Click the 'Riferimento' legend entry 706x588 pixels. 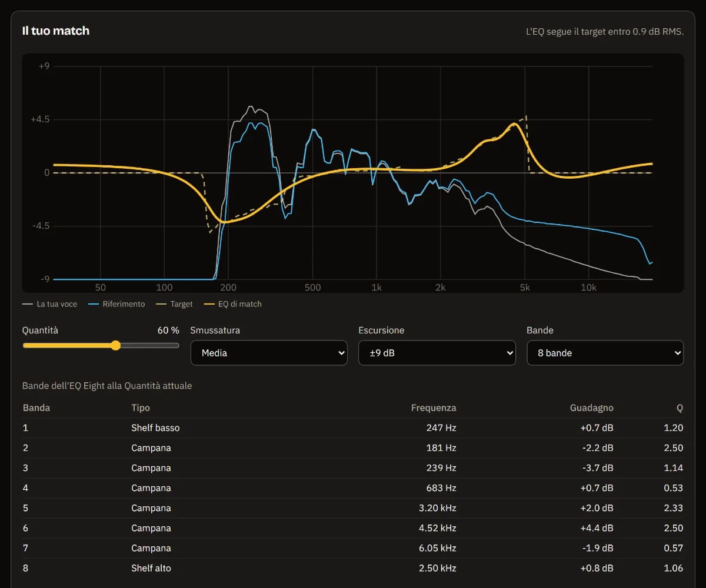tap(116, 304)
